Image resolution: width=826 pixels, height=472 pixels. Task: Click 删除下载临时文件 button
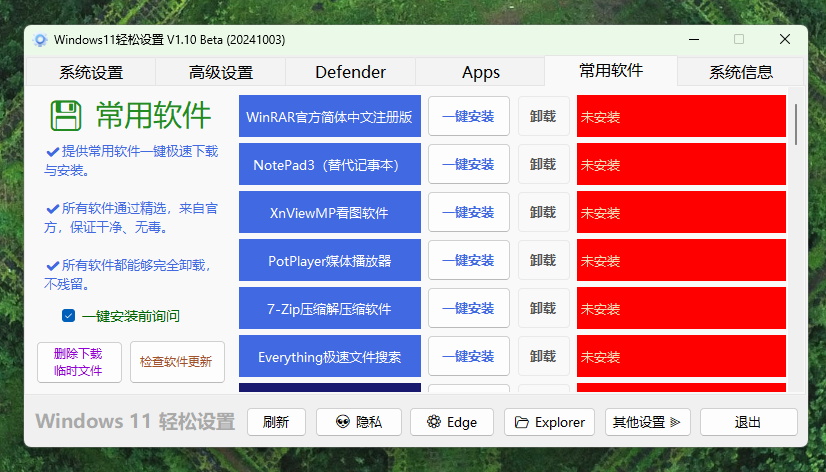pos(79,362)
